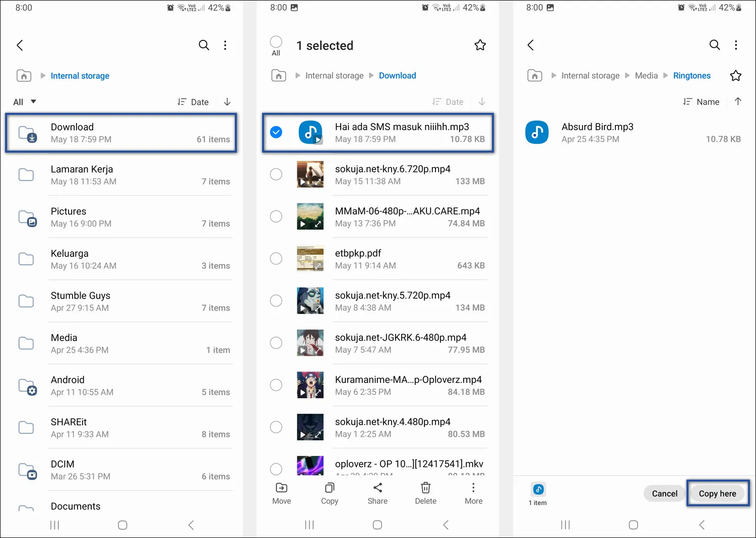This screenshot has height=538, width=756.
Task: Toggle the star to favorite the Ringtones folder
Action: coord(736,76)
